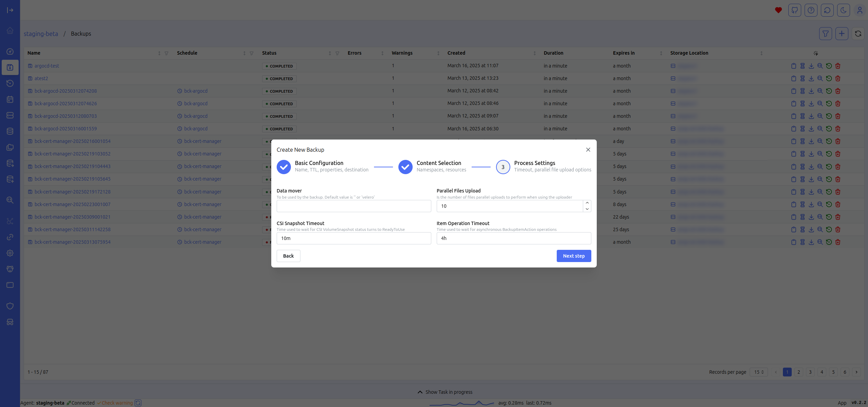Open Status column filter icon
Viewport: 868px width, 407px height.
[x=337, y=53]
